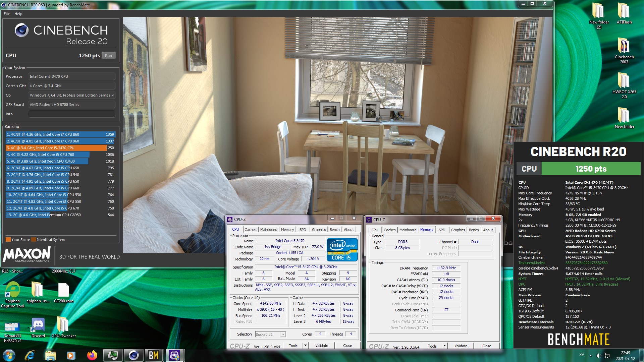Open Bench tab in right CPU-Z window
Viewport: 644px width, 362px height.
[474, 230]
